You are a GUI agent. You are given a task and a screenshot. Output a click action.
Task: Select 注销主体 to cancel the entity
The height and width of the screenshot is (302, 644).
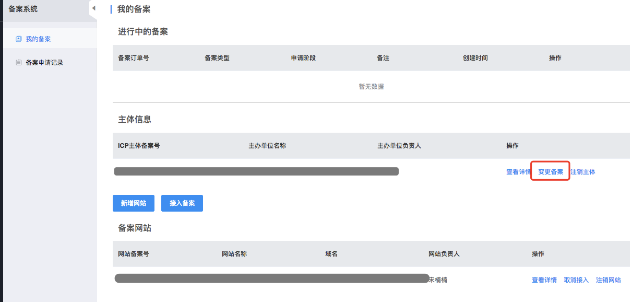(x=583, y=172)
